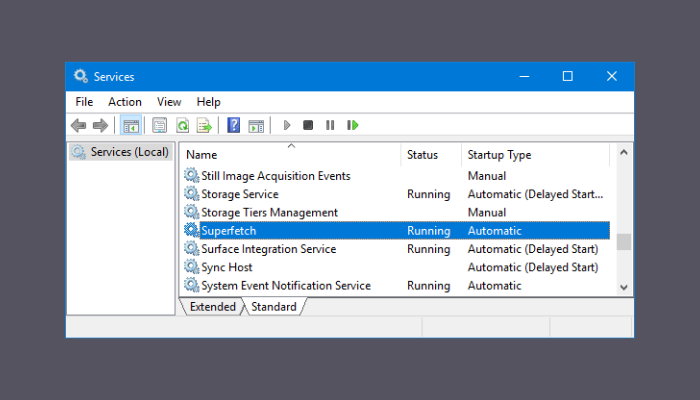The width and height of the screenshot is (700, 400).
Task: Click the Sync Host gear icon
Action: tap(192, 267)
